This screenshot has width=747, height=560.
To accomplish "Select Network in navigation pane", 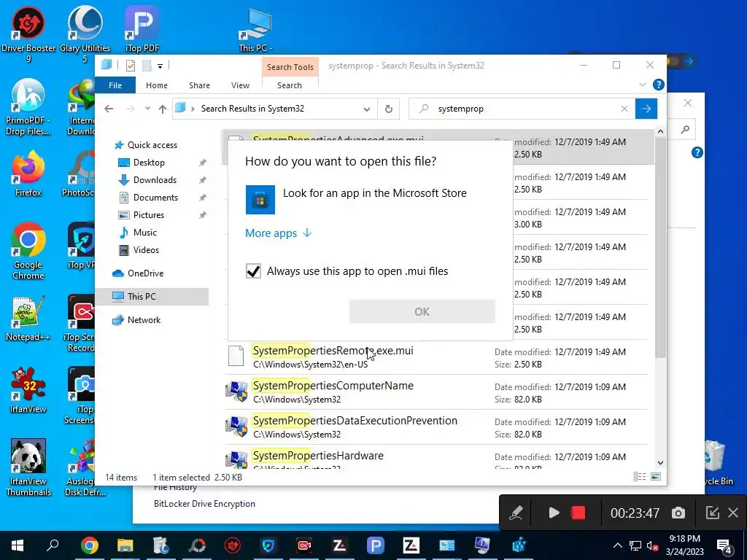I will tap(144, 320).
